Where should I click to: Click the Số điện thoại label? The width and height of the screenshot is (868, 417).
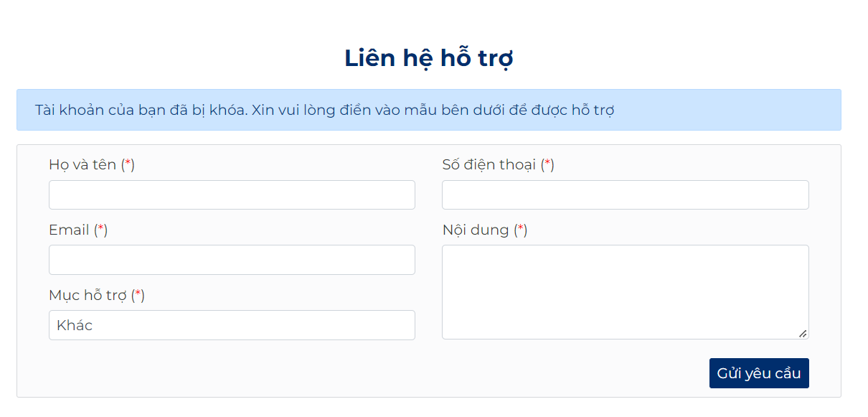click(489, 165)
